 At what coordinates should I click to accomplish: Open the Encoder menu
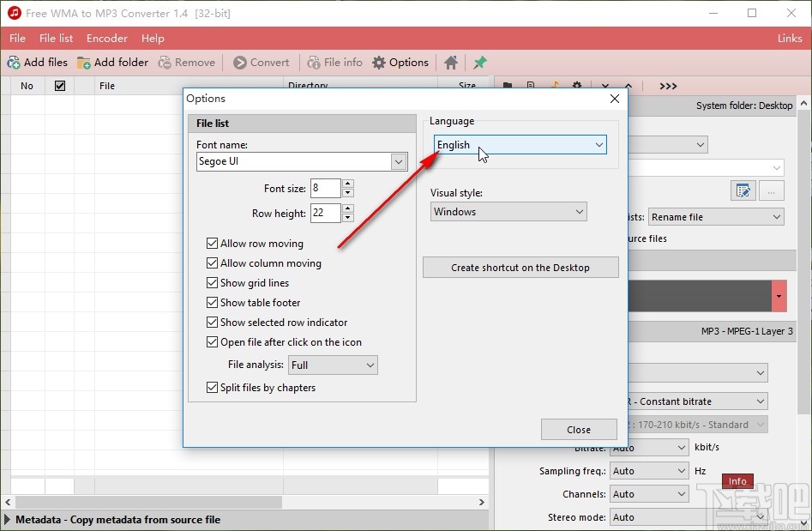click(x=106, y=38)
